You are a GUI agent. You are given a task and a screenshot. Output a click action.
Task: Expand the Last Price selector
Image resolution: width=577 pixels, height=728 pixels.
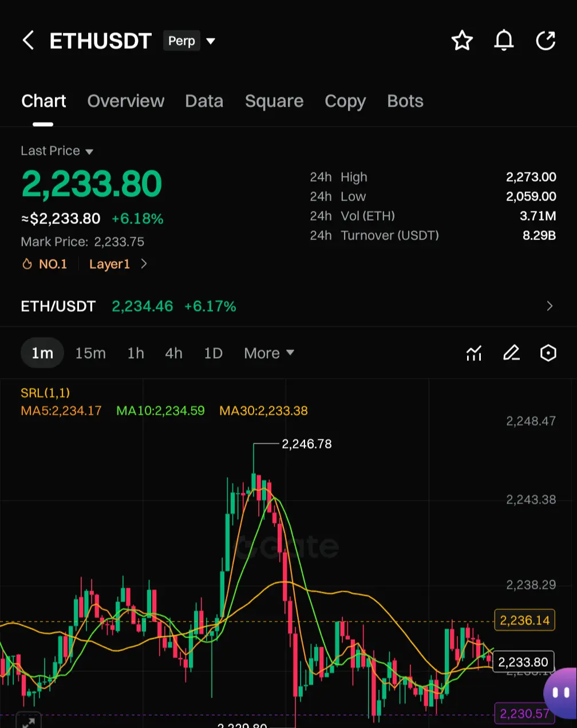57,151
